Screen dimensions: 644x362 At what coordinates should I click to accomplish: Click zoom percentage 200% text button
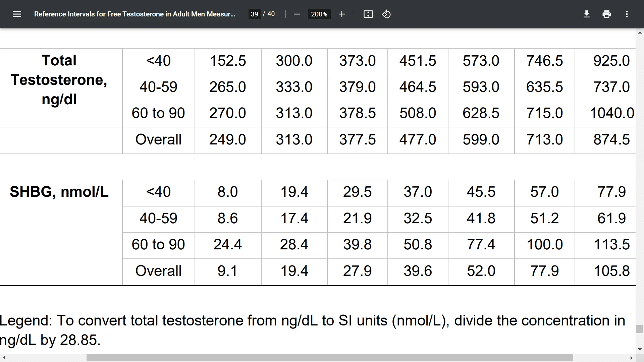coord(319,14)
